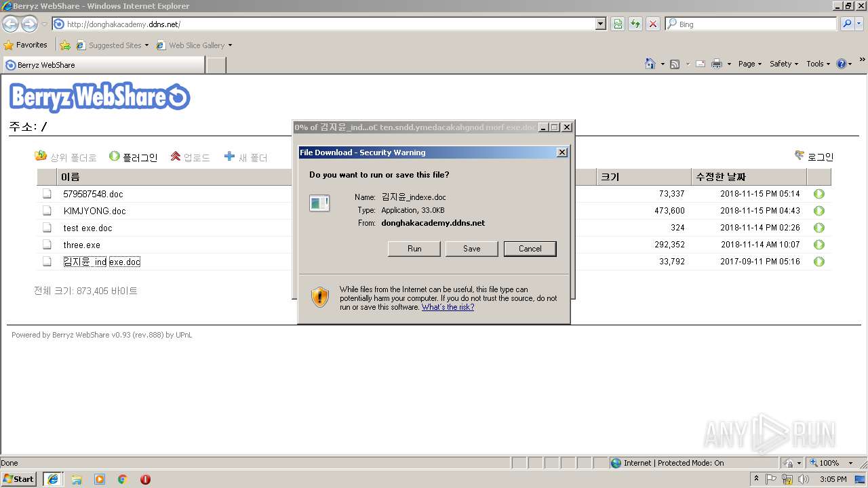Image resolution: width=868 pixels, height=488 pixels.
Task: Click the IE Forward navigation button
Action: 29,24
